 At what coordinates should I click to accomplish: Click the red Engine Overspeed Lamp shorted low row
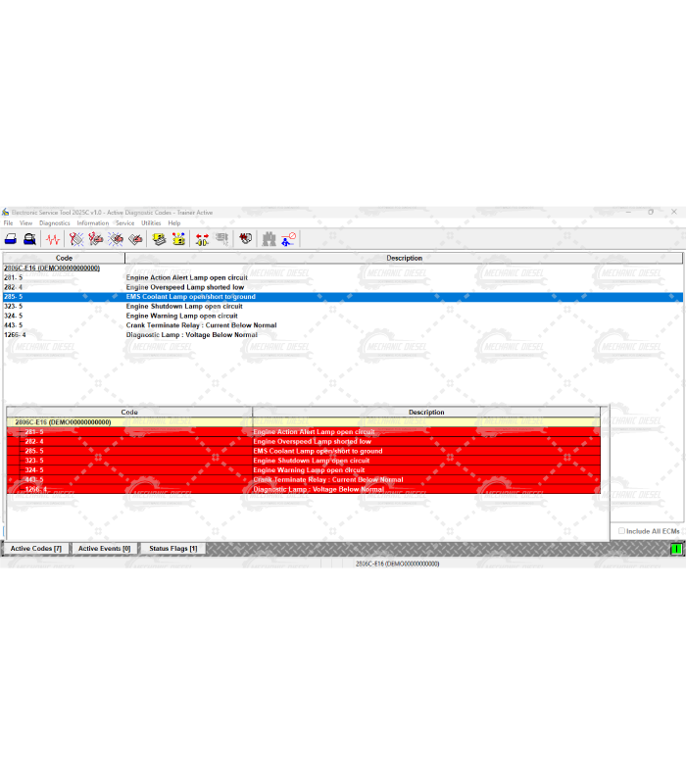click(312, 442)
